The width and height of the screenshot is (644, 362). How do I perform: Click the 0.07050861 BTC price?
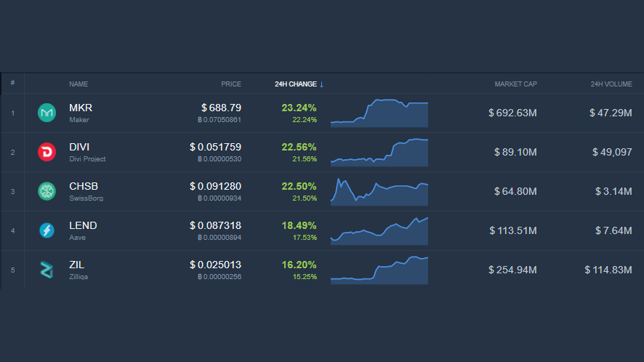(220, 119)
